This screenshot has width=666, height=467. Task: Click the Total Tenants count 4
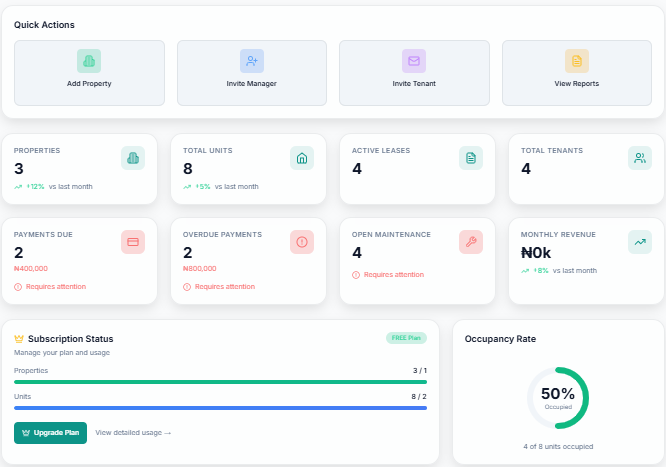(526, 169)
